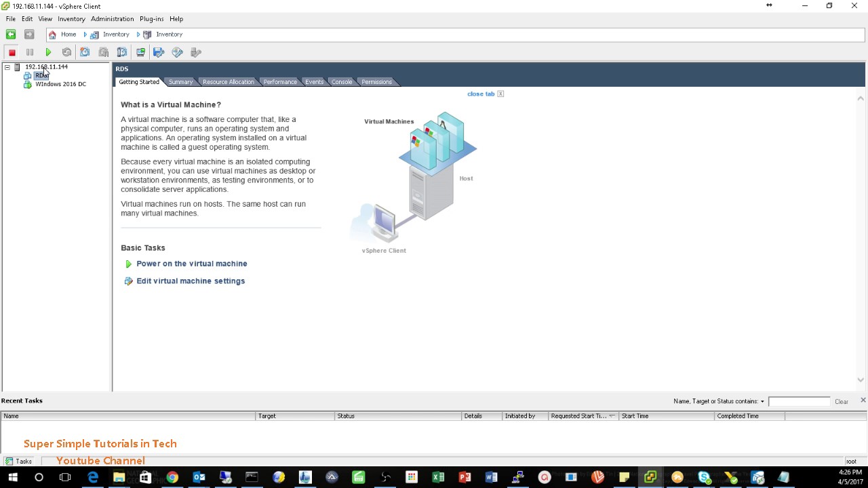
Task: Open Microsoft Edge from the taskbar
Action: tap(93, 477)
